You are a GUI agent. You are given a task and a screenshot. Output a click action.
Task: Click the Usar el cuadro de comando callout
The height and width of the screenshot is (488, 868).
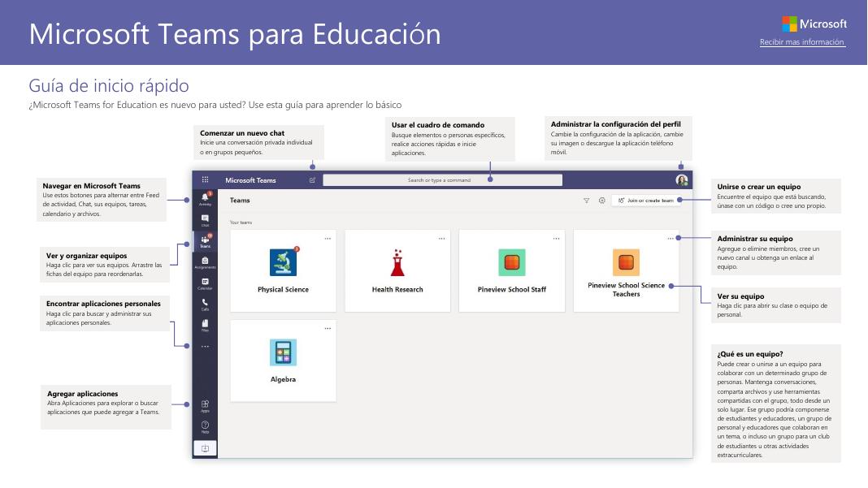pyautogui.click(x=450, y=139)
